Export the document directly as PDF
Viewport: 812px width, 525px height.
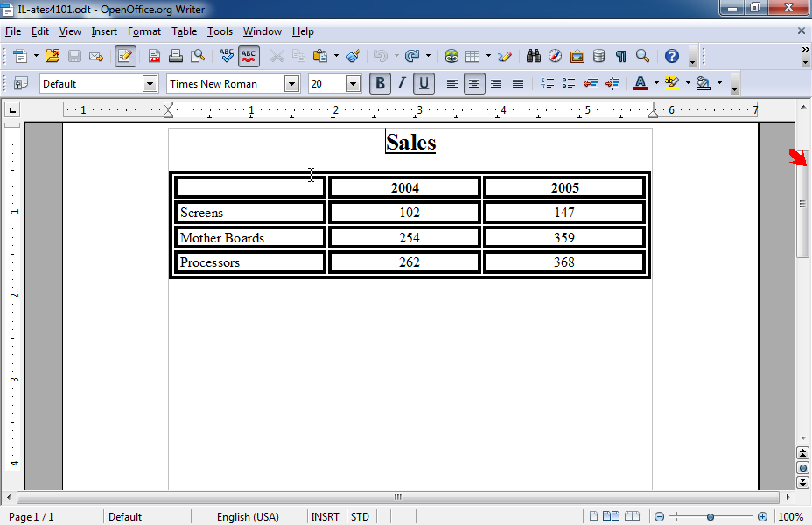coord(154,55)
